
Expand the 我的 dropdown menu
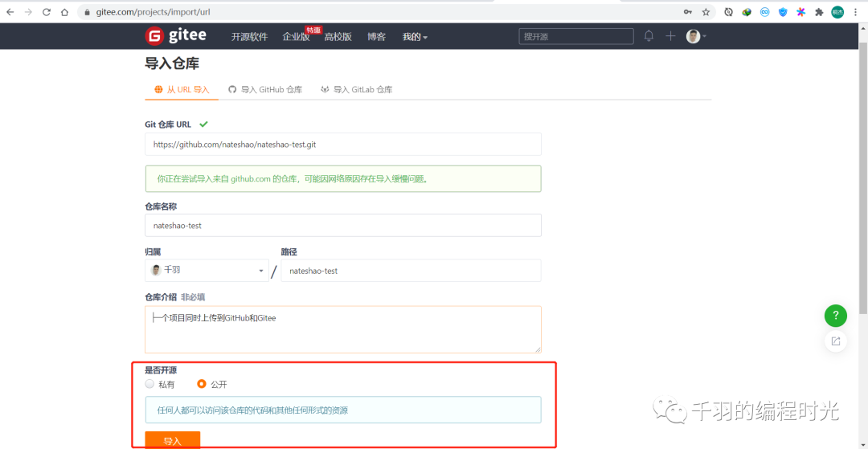[x=415, y=37]
